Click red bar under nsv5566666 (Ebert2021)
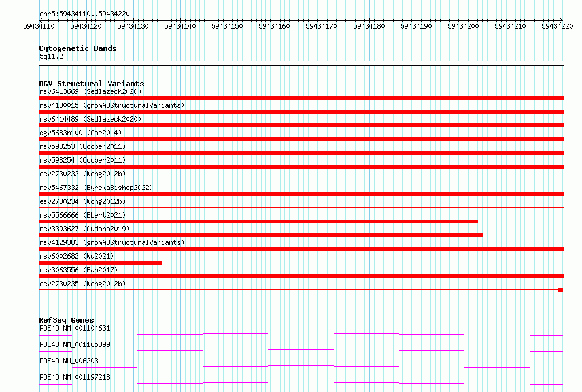The height and width of the screenshot is (392, 582). [258, 221]
